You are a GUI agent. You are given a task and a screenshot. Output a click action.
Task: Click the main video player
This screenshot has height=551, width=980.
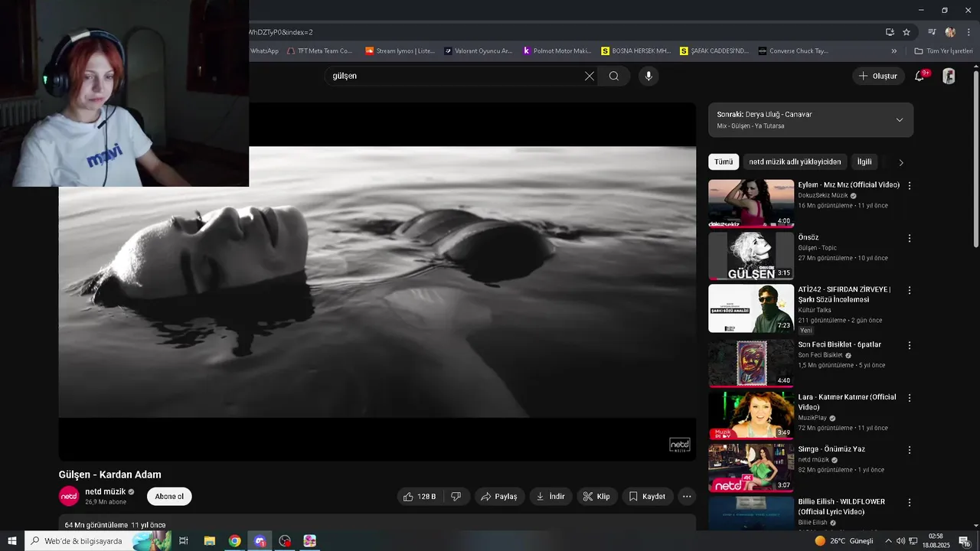(x=377, y=282)
